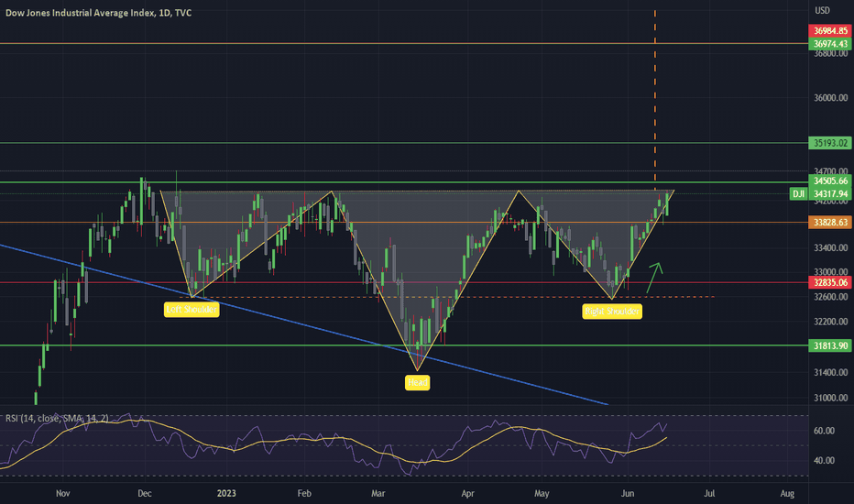
Task: Click the Mar date on time axis
Action: [x=378, y=494]
